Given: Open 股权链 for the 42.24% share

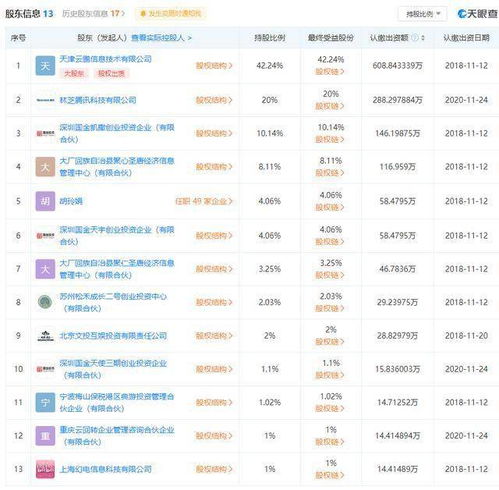Looking at the screenshot, I should point(330,71).
